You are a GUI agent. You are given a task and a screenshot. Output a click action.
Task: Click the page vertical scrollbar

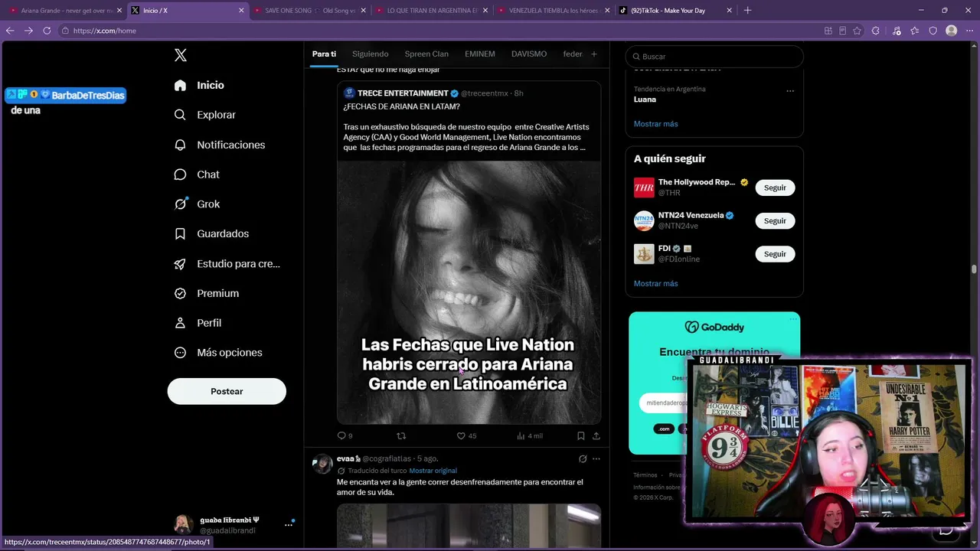click(974, 269)
